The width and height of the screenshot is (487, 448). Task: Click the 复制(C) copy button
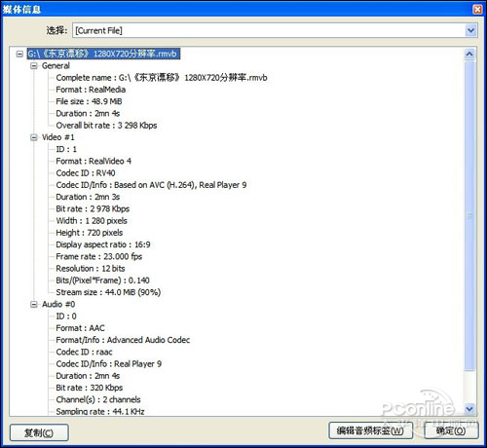[39, 432]
